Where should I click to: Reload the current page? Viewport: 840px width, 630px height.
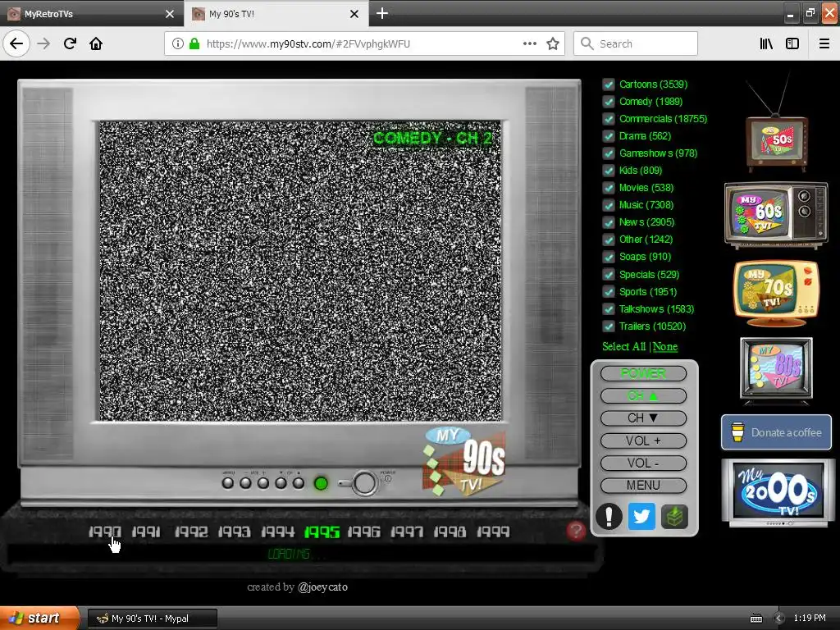point(70,43)
